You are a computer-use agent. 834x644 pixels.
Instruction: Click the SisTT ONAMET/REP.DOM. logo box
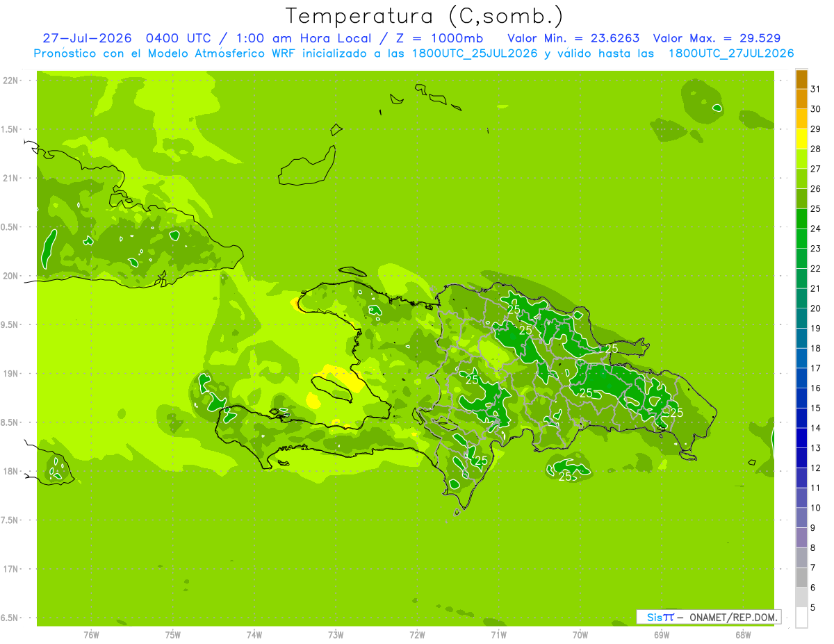[708, 617]
